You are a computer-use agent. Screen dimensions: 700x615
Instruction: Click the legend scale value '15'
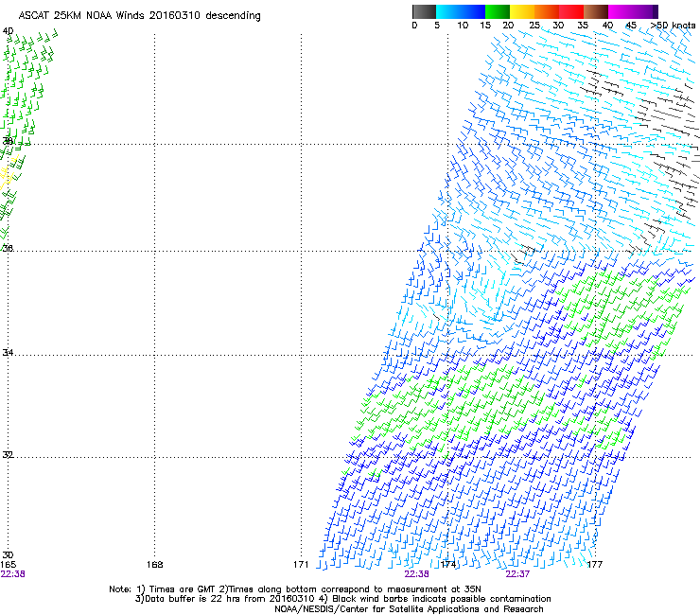(485, 26)
